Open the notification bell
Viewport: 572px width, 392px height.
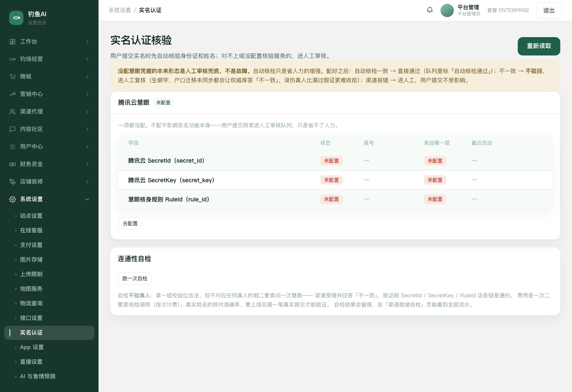(430, 10)
